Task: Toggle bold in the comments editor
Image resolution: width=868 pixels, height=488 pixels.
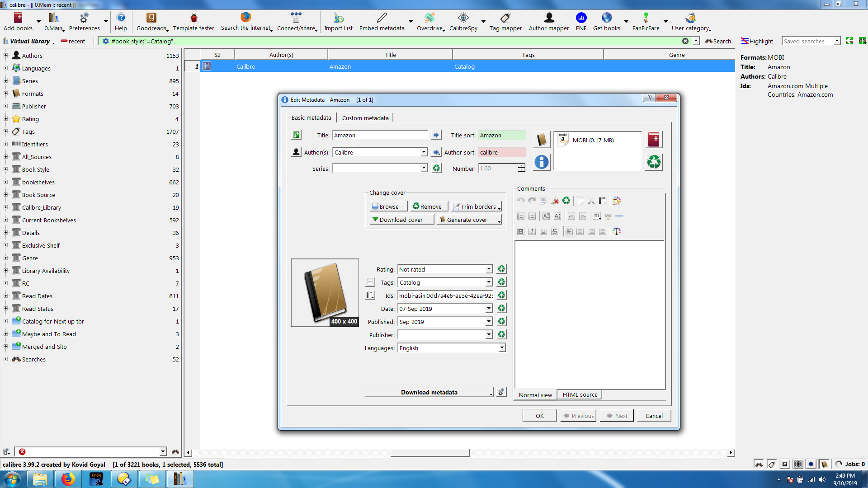Action: click(x=521, y=231)
